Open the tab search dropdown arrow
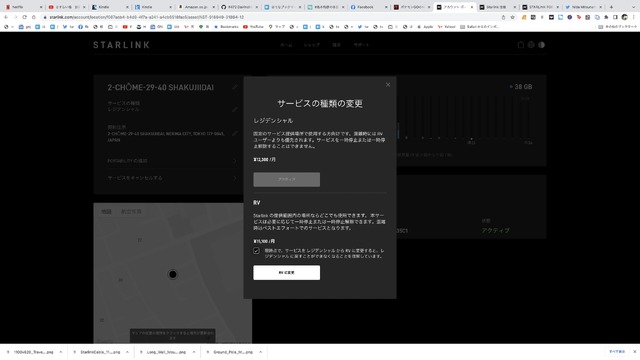The width and height of the screenshot is (640, 360). [634, 7]
